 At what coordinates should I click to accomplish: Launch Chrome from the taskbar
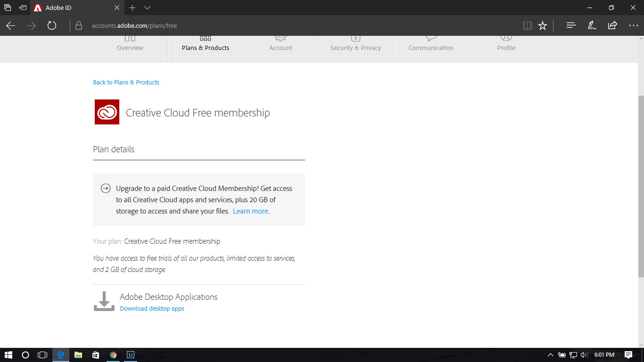(113, 355)
